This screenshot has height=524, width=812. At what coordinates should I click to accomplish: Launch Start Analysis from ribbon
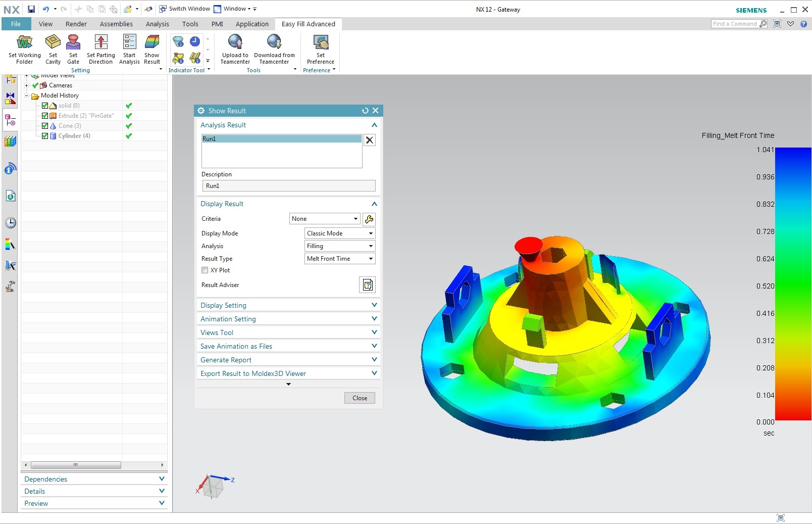129,49
